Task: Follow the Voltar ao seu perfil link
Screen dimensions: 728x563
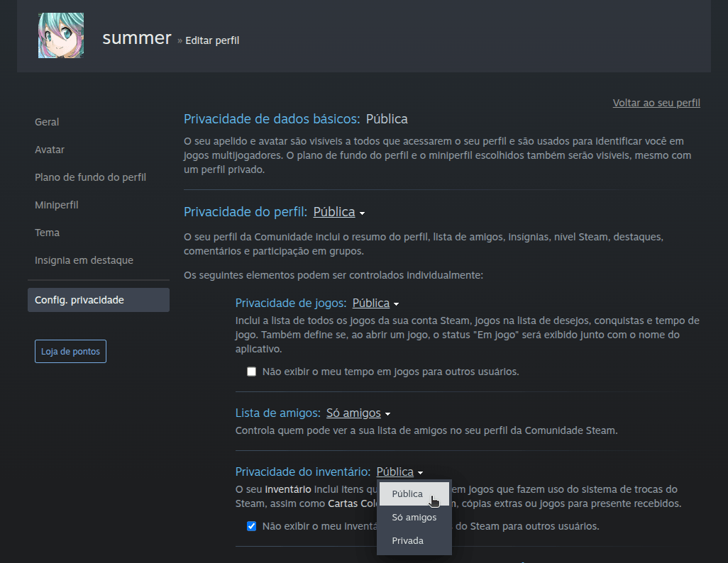Action: tap(656, 102)
